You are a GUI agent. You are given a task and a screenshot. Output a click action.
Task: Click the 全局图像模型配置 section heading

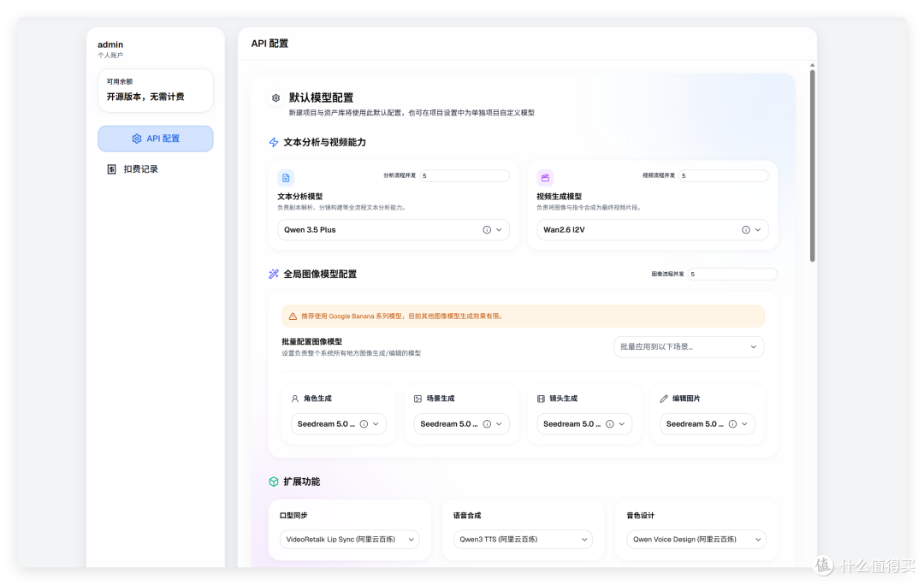(x=320, y=274)
